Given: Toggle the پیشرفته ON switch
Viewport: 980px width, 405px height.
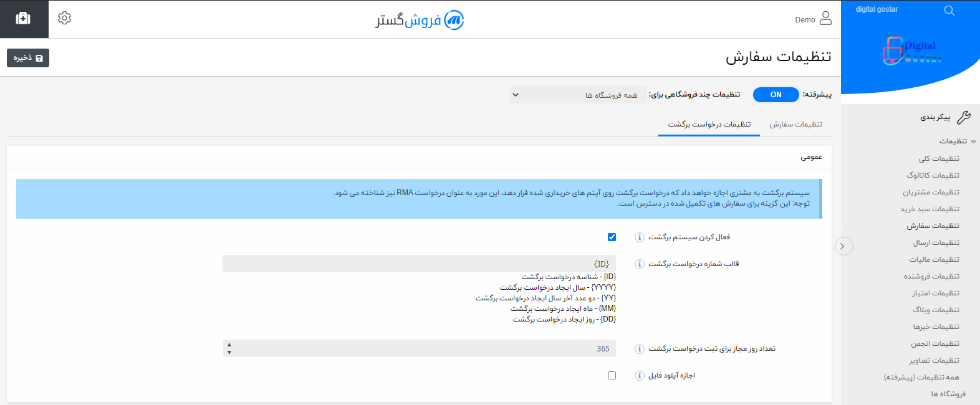Looking at the screenshot, I should (776, 95).
